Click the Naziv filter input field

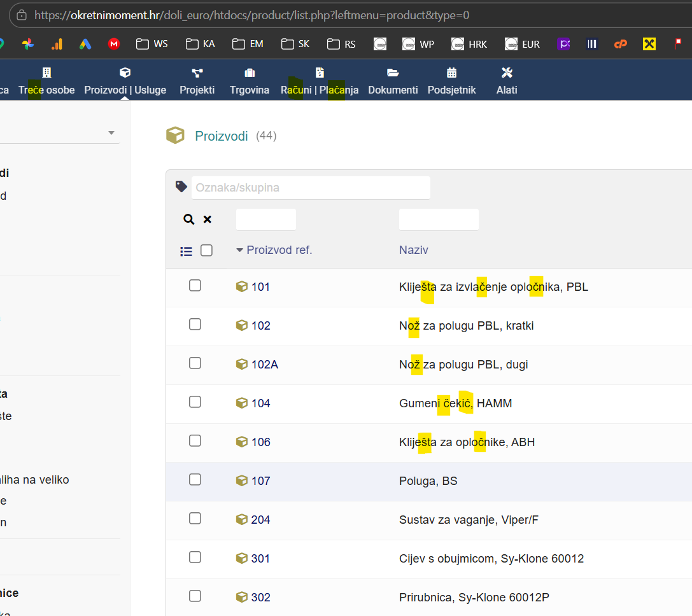point(439,220)
